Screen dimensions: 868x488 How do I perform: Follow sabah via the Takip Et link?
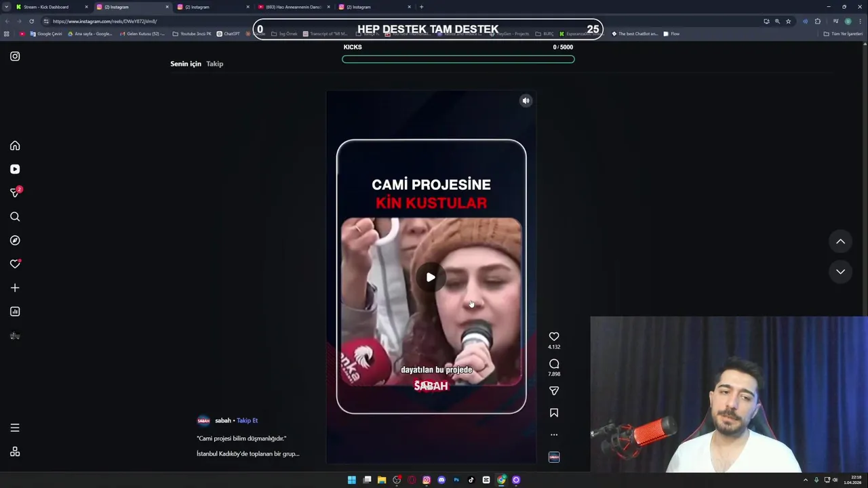(247, 420)
